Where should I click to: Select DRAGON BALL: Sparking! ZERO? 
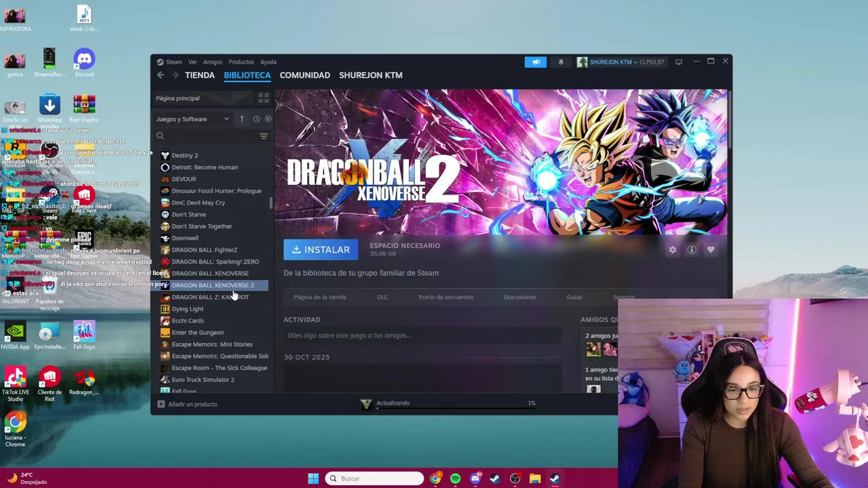[x=214, y=262]
